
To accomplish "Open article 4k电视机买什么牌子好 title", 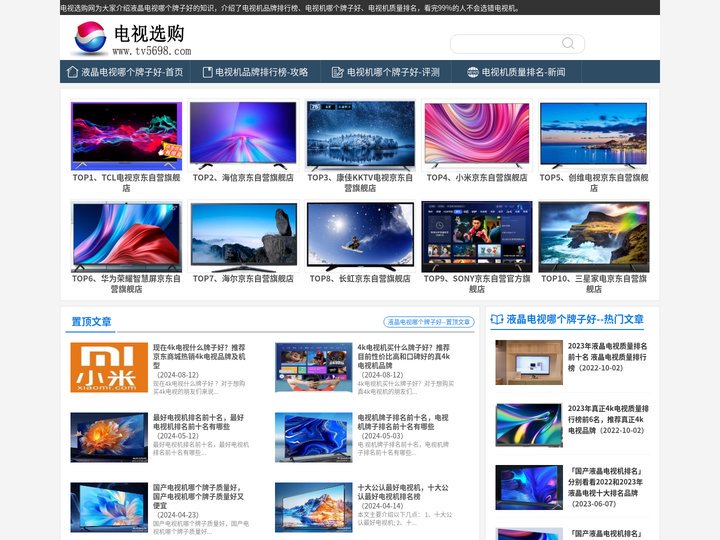I will 404,356.
